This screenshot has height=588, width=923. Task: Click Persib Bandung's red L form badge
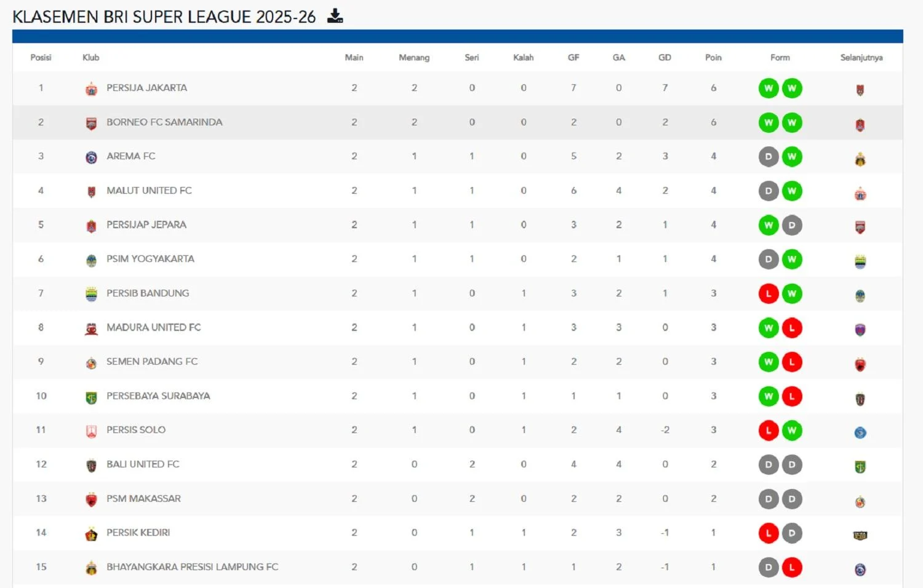[768, 293]
